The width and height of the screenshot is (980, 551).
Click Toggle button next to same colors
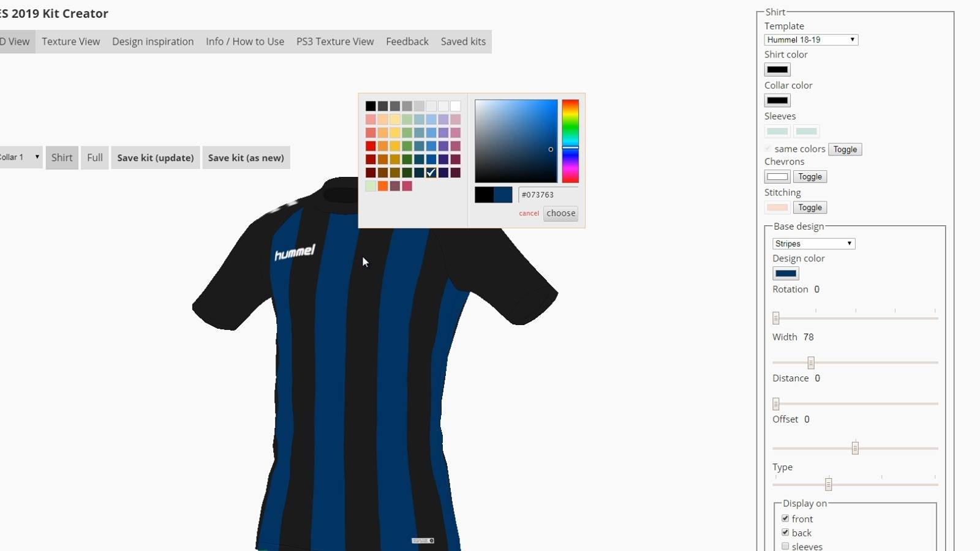tap(845, 149)
